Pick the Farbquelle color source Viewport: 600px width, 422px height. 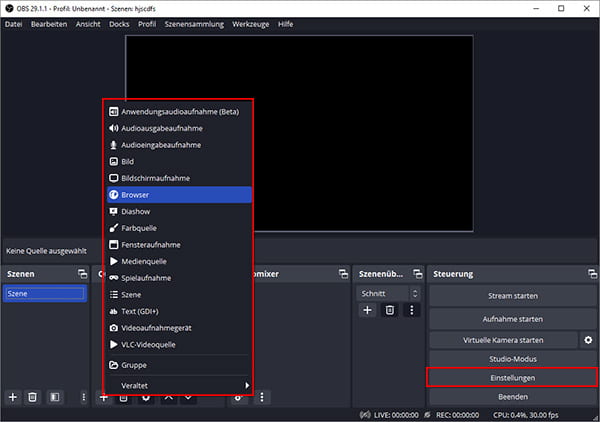coord(179,228)
